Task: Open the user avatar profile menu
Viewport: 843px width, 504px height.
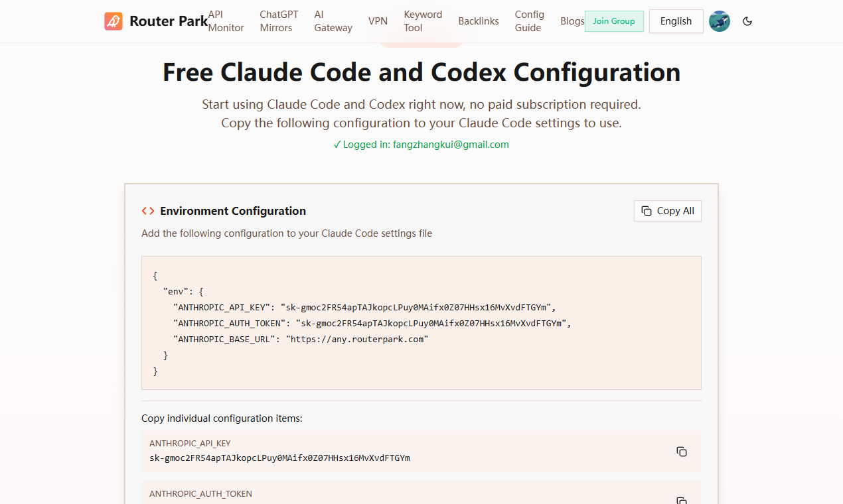Action: [x=720, y=21]
